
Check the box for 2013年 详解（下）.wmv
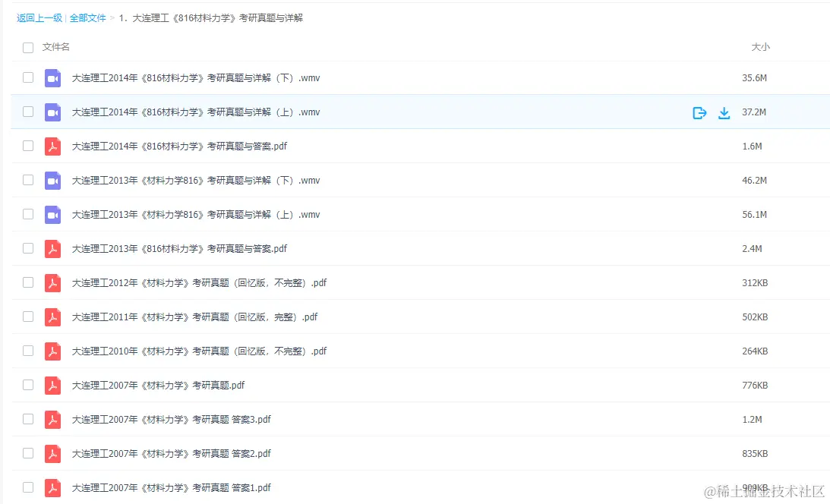(28, 180)
